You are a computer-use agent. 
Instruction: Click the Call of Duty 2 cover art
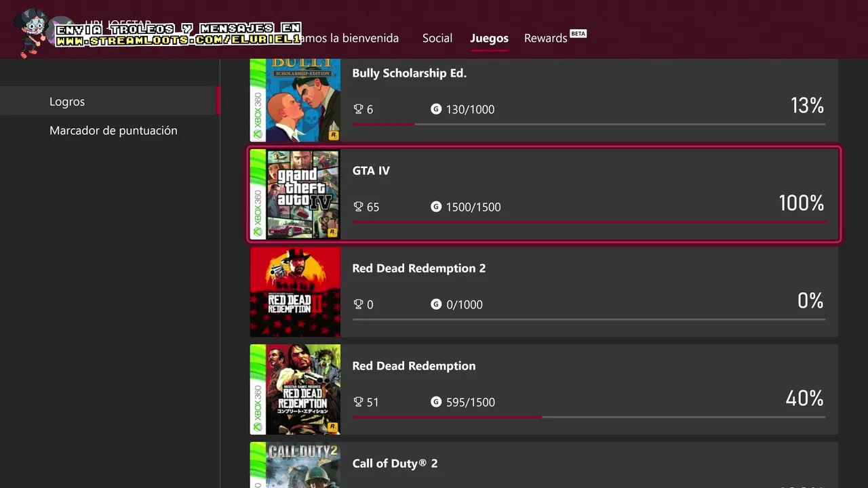coord(295,465)
